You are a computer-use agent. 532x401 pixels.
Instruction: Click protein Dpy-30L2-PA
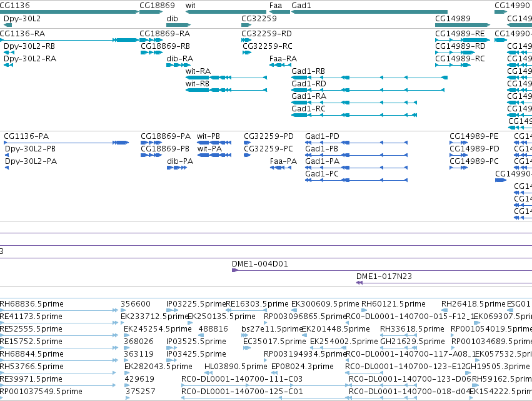click(7, 168)
